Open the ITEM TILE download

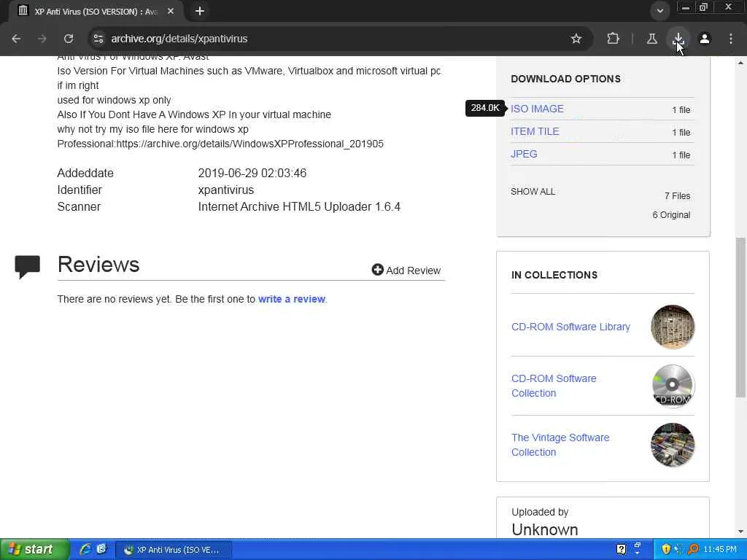tap(535, 131)
